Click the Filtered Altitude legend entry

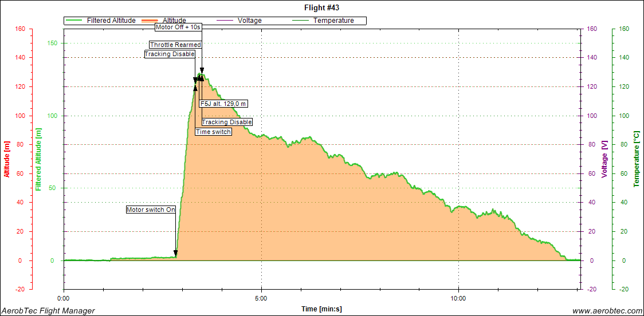point(100,21)
